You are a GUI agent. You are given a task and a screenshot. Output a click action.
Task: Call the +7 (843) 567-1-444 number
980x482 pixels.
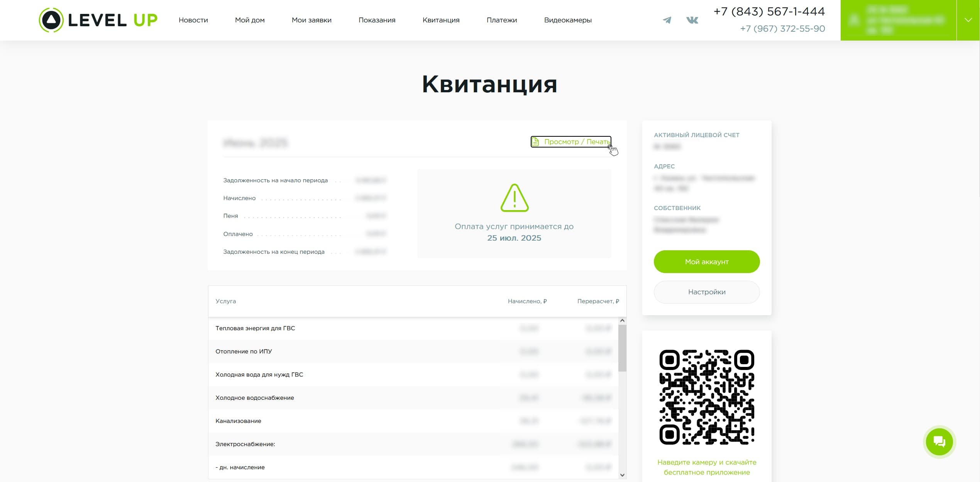pyautogui.click(x=769, y=12)
